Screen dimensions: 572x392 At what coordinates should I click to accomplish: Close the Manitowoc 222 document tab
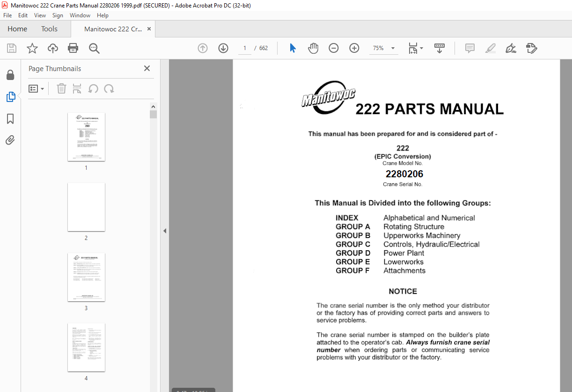149,29
